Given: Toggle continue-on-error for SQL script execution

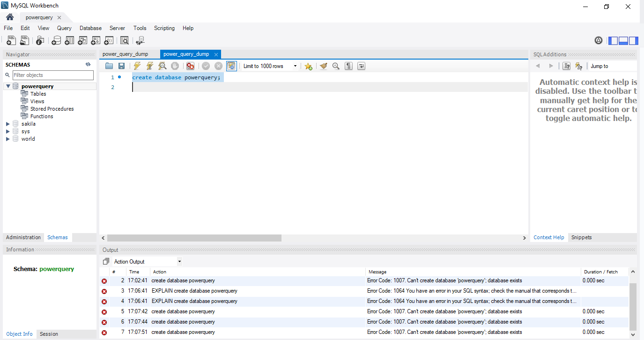Looking at the screenshot, I should click(190, 66).
